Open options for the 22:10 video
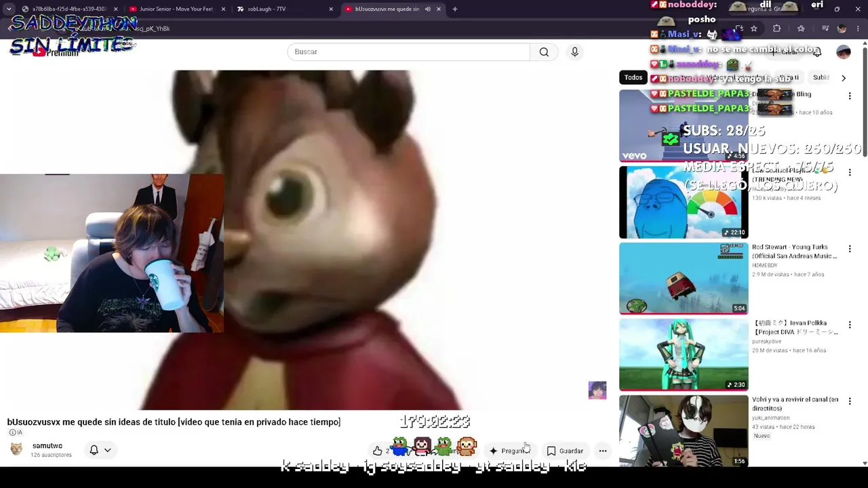The image size is (868, 488). point(850,173)
